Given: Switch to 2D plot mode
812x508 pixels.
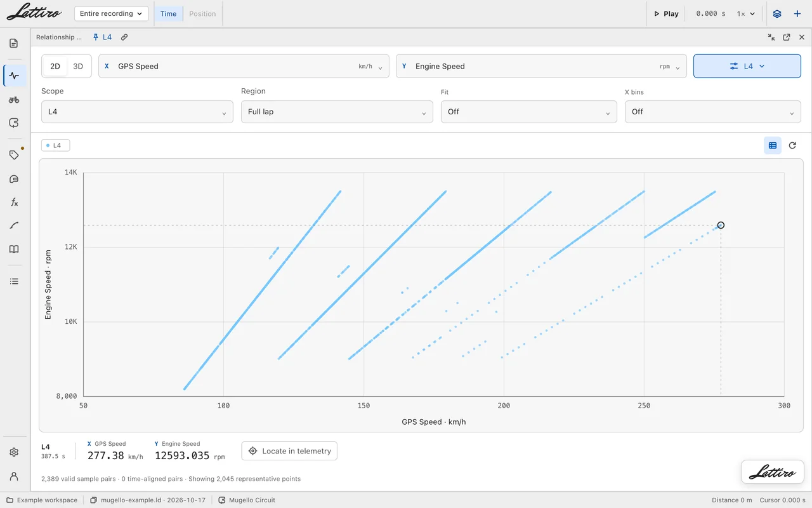Looking at the screenshot, I should coord(55,66).
